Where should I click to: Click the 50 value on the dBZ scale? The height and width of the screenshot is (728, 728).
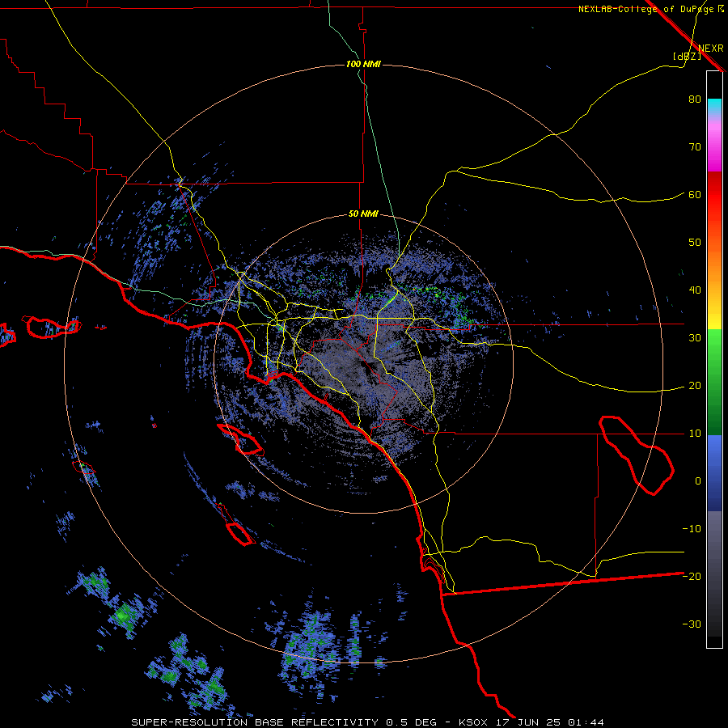(x=695, y=243)
